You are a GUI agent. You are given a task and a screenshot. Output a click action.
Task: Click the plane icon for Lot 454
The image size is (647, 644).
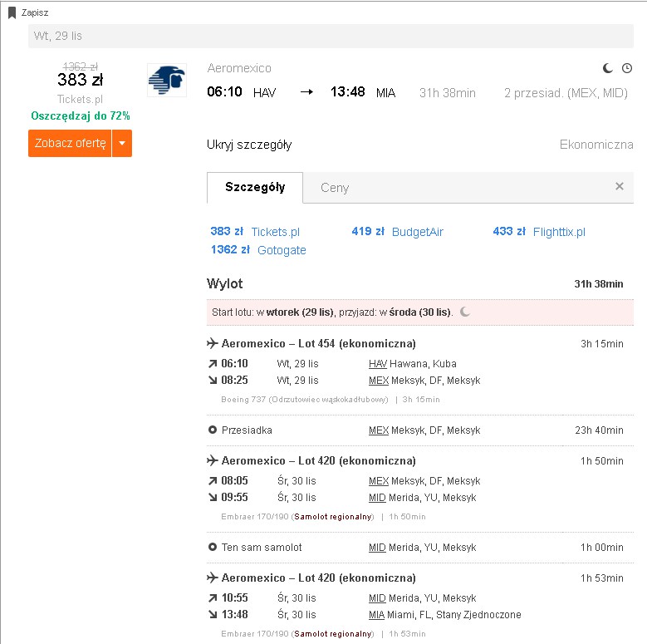[212, 343]
